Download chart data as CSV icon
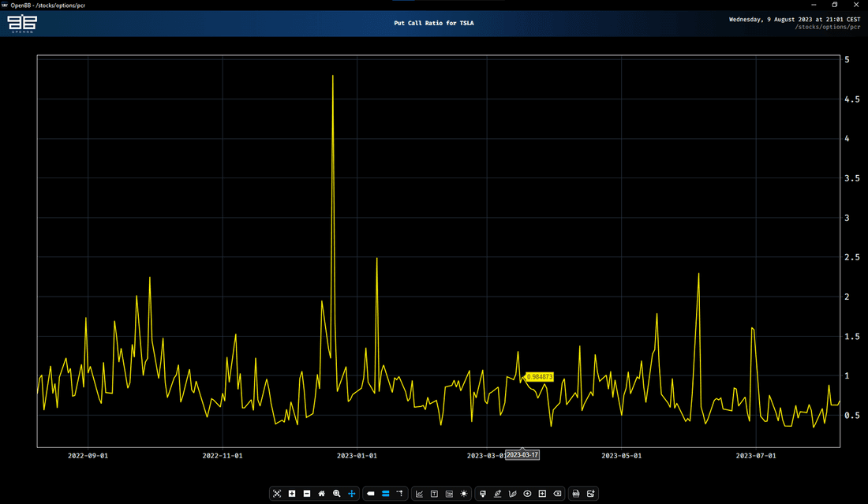The height and width of the screenshot is (504, 868). (x=576, y=494)
